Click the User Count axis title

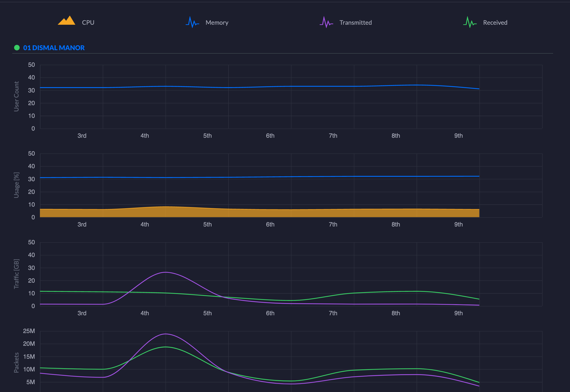coord(16,96)
